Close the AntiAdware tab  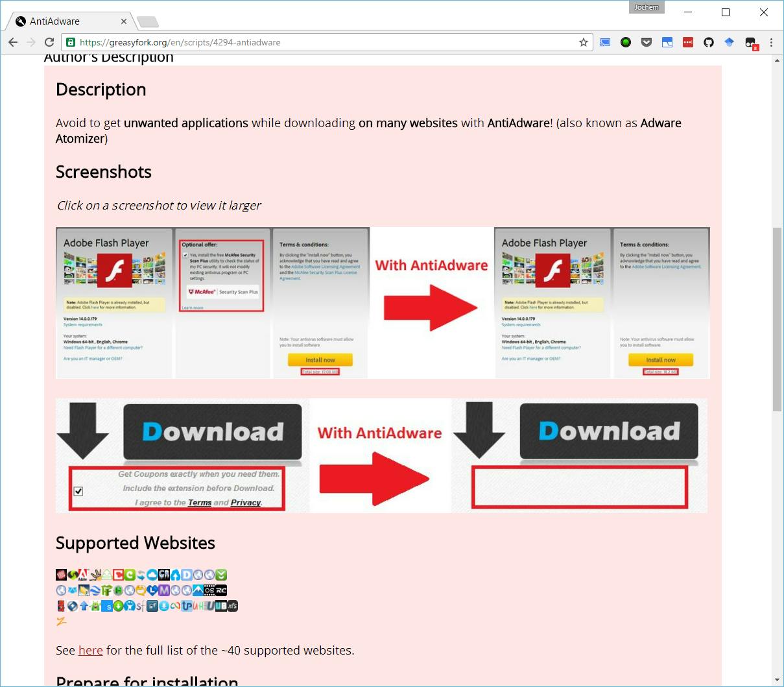coord(124,21)
